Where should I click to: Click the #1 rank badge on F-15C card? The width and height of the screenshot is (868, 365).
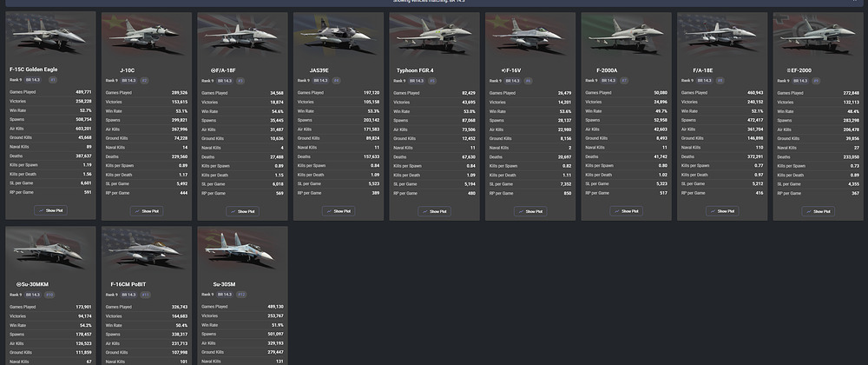53,80
